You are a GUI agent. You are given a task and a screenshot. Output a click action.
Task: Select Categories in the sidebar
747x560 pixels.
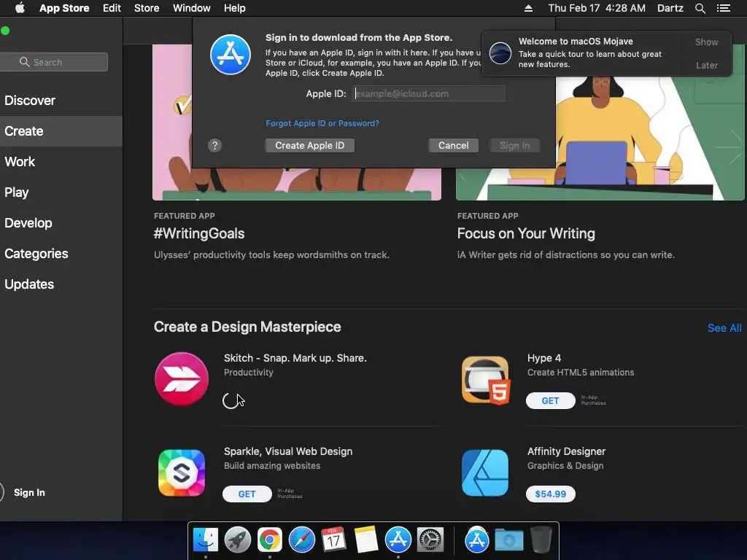[36, 253]
